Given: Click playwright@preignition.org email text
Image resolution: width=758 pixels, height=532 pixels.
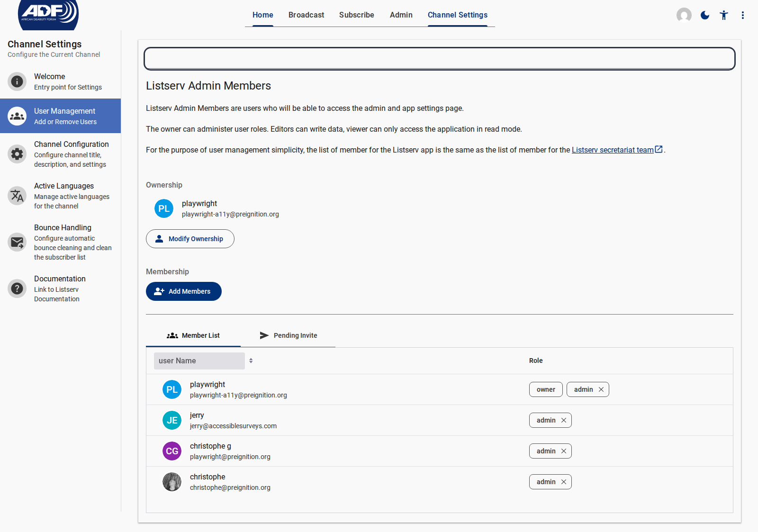Looking at the screenshot, I should click(230, 457).
